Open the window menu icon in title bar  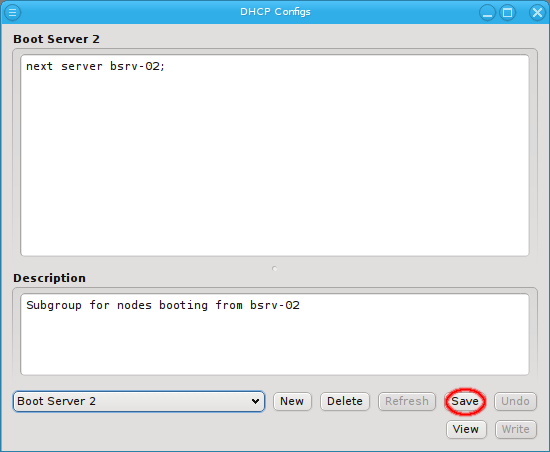[x=12, y=13]
